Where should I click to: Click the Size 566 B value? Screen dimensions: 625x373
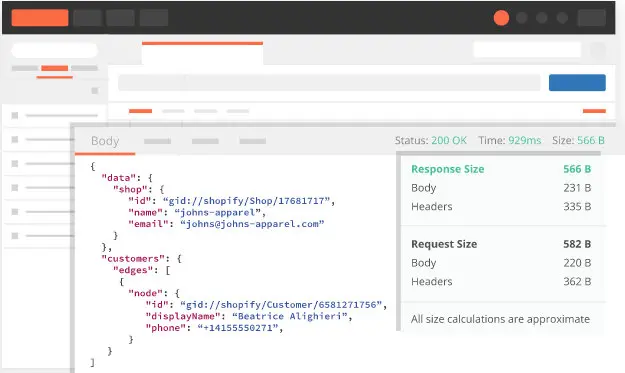point(591,140)
